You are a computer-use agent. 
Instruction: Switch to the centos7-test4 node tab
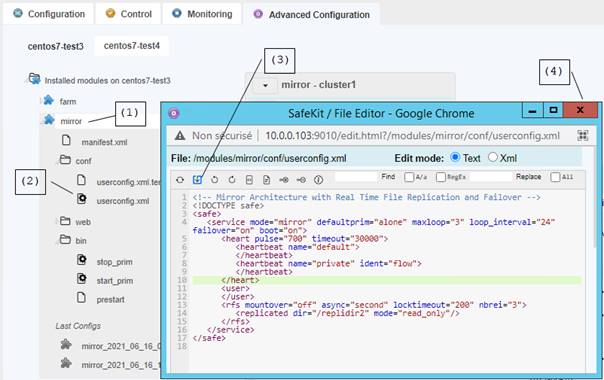pyautogui.click(x=132, y=45)
